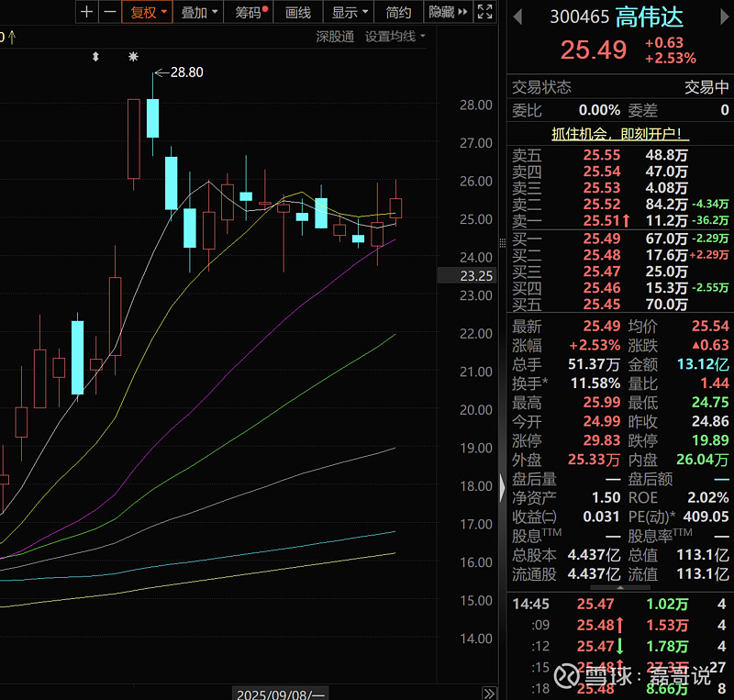The width and height of the screenshot is (734, 700).
Task: Toggle fullscreen chart icon
Action: pyautogui.click(x=485, y=12)
